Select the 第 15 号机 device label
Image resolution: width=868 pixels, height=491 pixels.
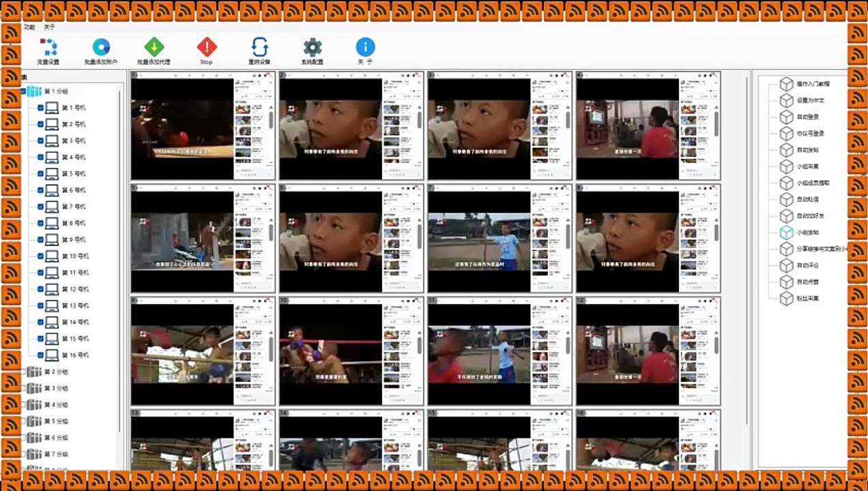pos(75,338)
